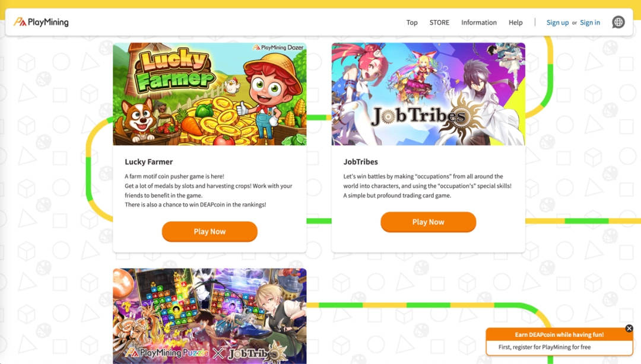Click Play Now under JobTribes
The height and width of the screenshot is (364, 641).
(x=428, y=222)
